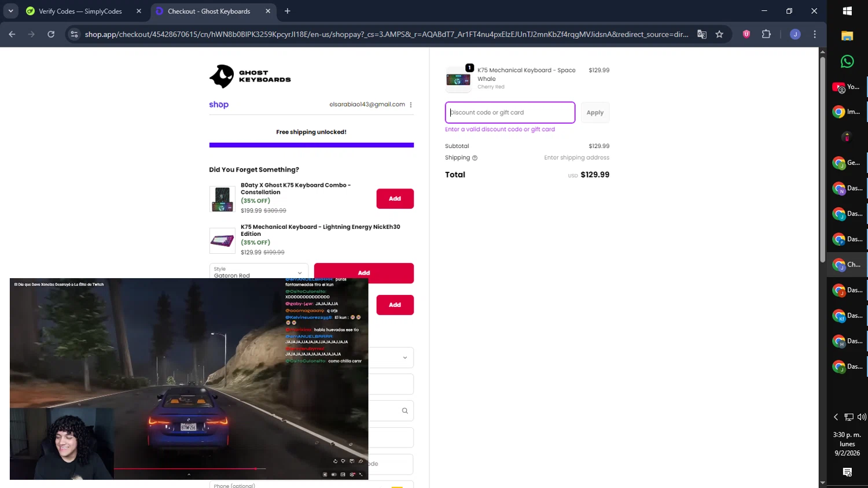Switch to Chrome Im... taskbar window

click(x=847, y=112)
